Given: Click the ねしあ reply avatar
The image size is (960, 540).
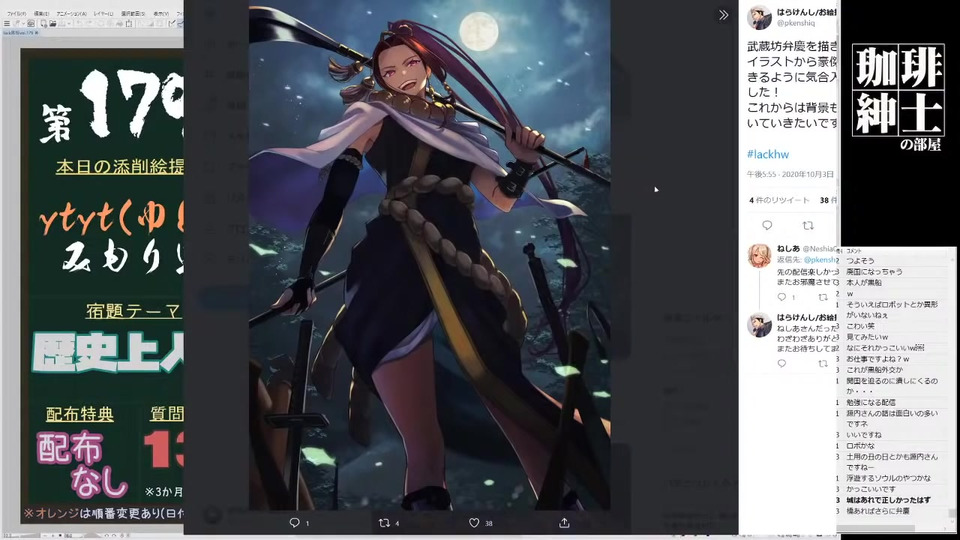Looking at the screenshot, I should click(x=759, y=255).
